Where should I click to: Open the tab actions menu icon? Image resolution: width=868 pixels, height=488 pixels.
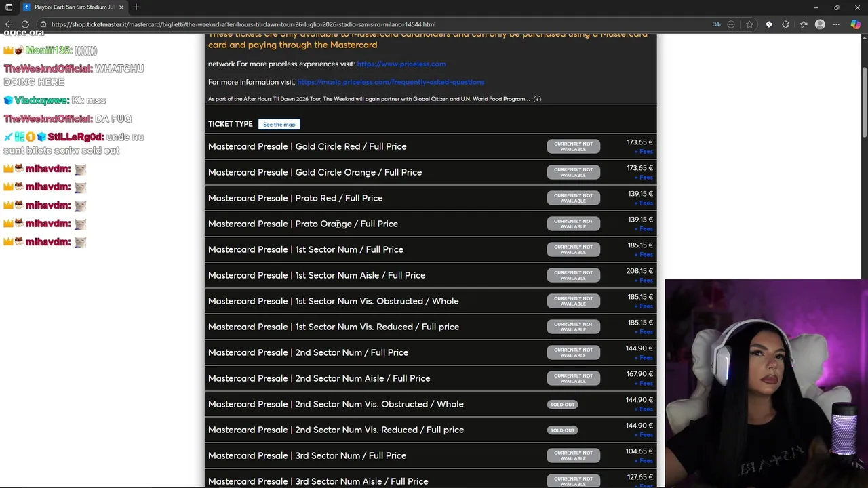tap(9, 7)
